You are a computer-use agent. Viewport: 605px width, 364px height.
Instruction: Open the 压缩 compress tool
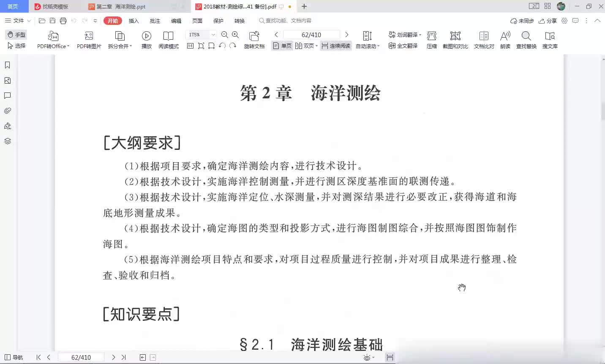431,36
